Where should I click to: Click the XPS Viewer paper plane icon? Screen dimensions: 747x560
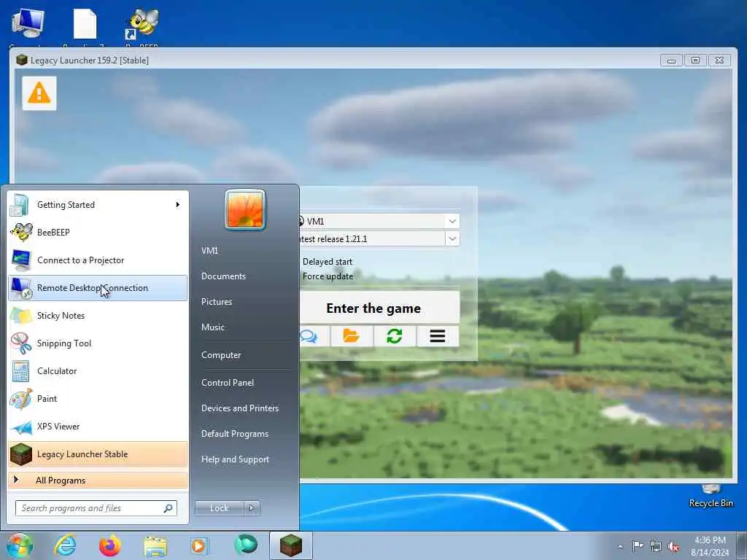click(x=21, y=427)
